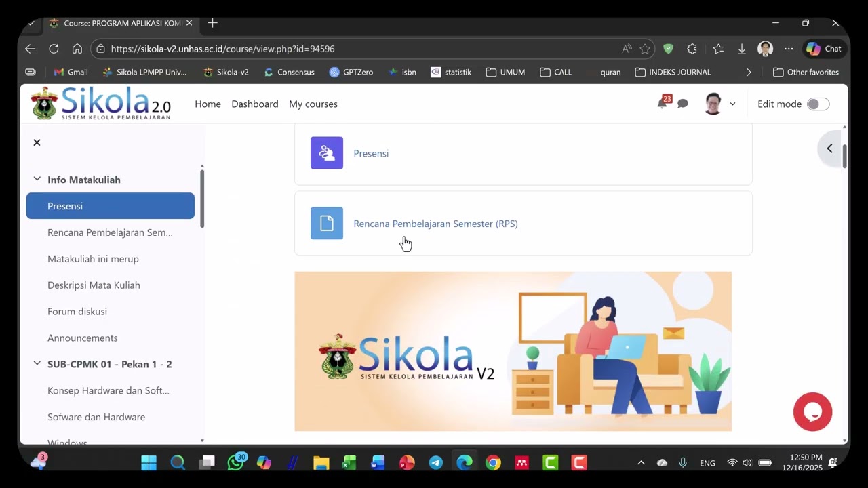This screenshot has width=868, height=488.
Task: Open WhatsApp from the taskbar
Action: (235, 463)
